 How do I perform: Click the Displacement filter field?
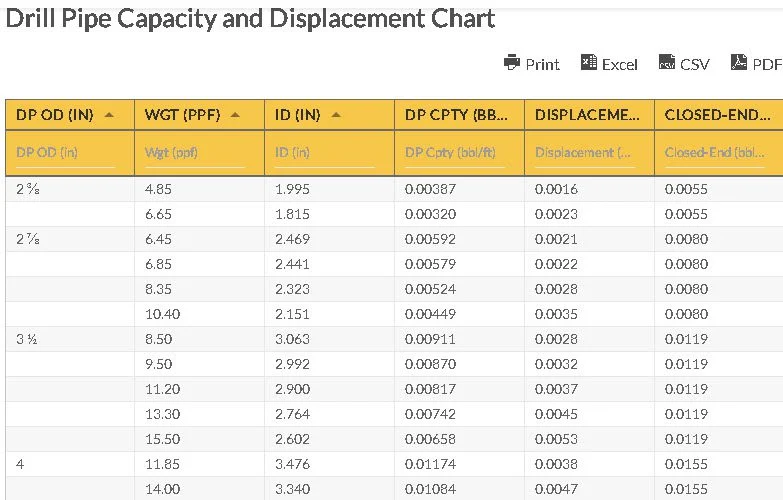click(585, 153)
